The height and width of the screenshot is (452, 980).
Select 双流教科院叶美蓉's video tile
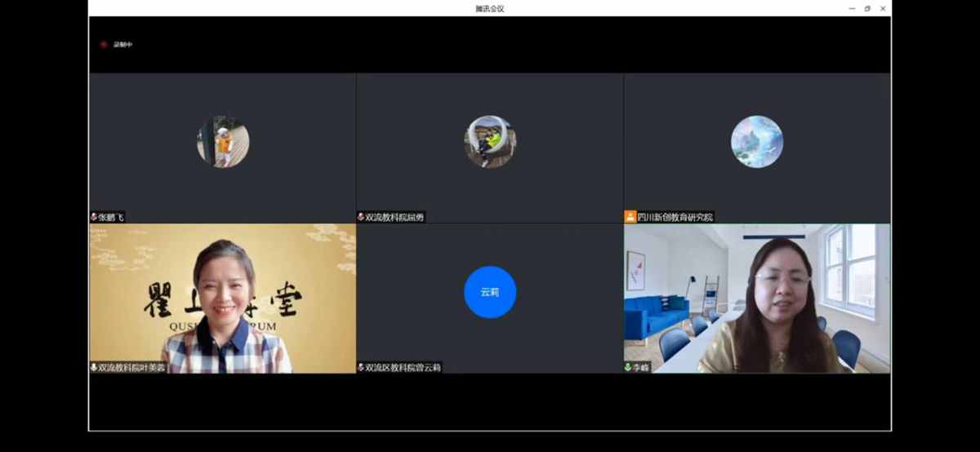[222, 298]
